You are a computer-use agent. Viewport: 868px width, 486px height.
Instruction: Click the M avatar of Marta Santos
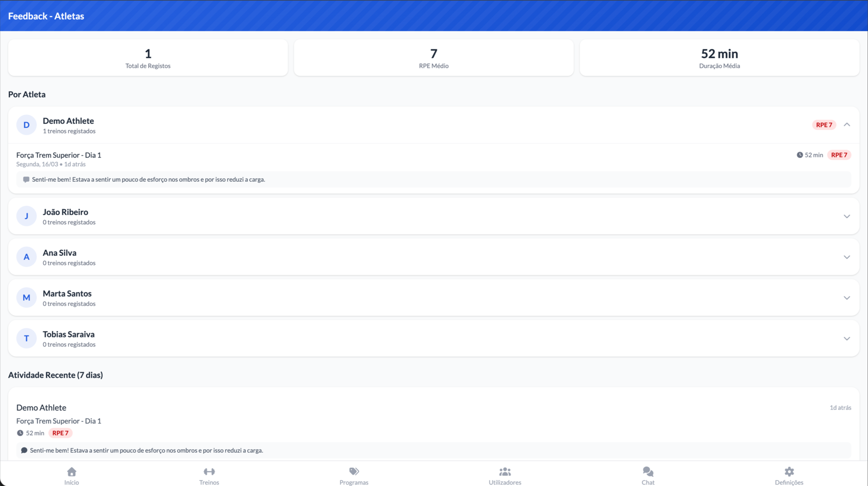tap(27, 297)
